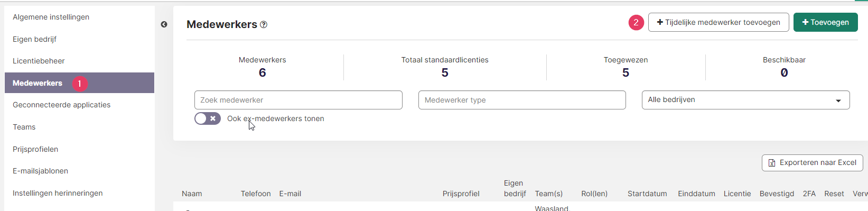This screenshot has width=868, height=211.
Task: Open the Medewerker type selector
Action: click(522, 100)
